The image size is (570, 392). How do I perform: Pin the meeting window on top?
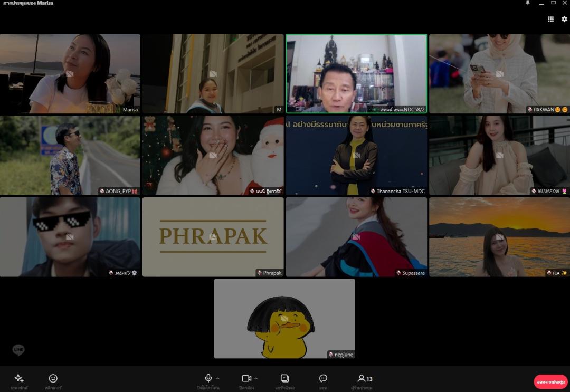tap(527, 3)
